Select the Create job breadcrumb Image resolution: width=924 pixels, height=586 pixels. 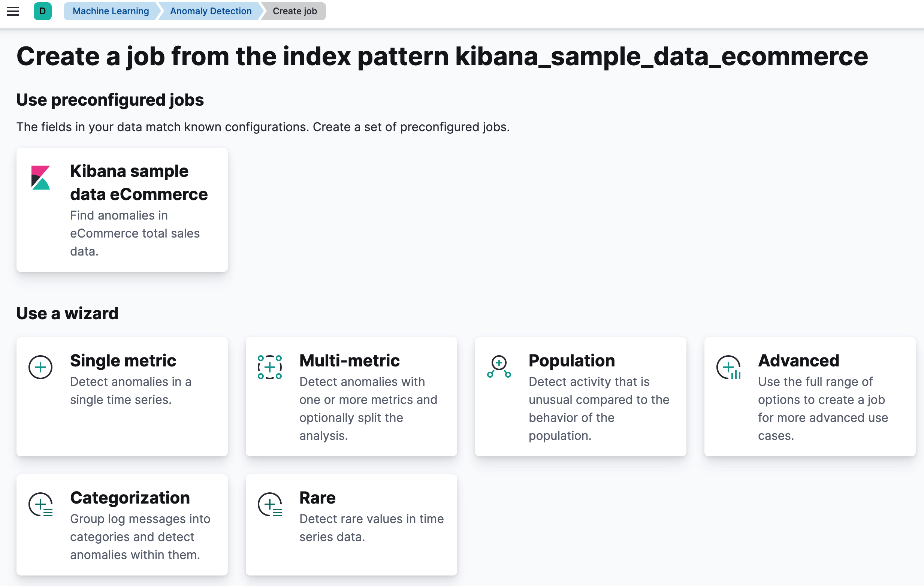pos(294,11)
